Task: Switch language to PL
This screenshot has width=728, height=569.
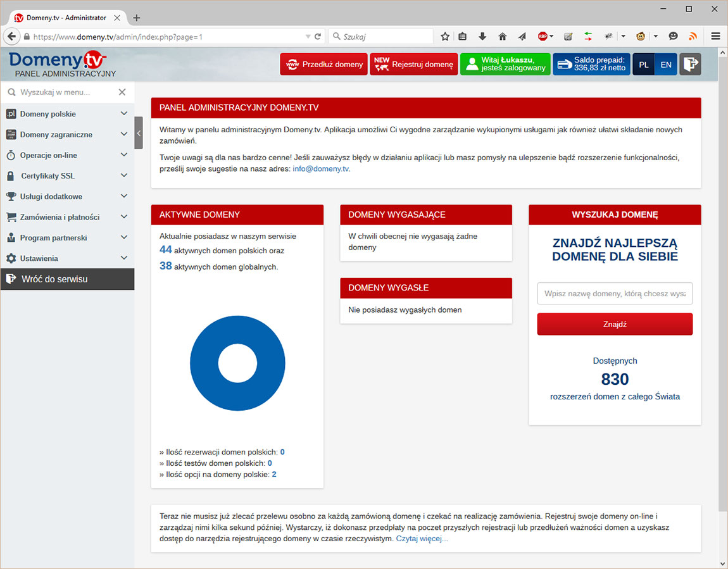Action: coord(644,65)
